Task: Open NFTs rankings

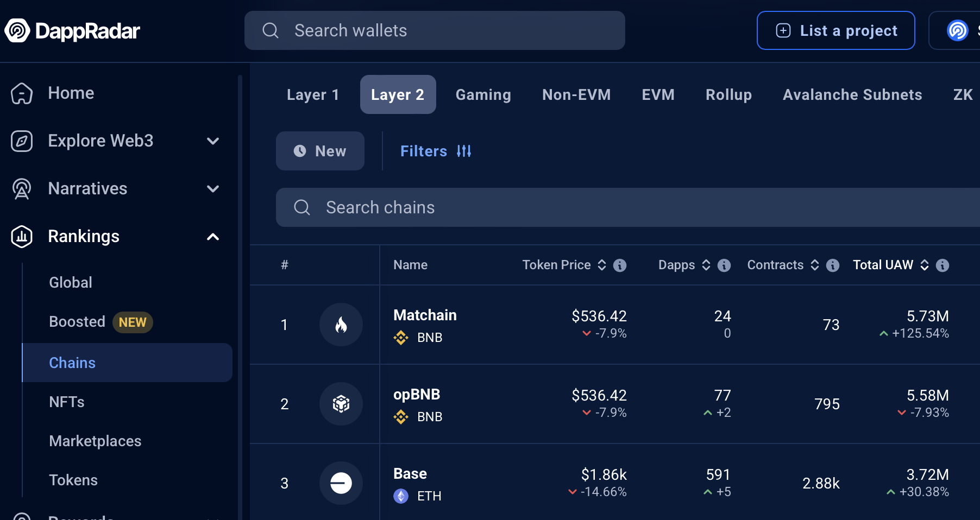Action: tap(67, 402)
